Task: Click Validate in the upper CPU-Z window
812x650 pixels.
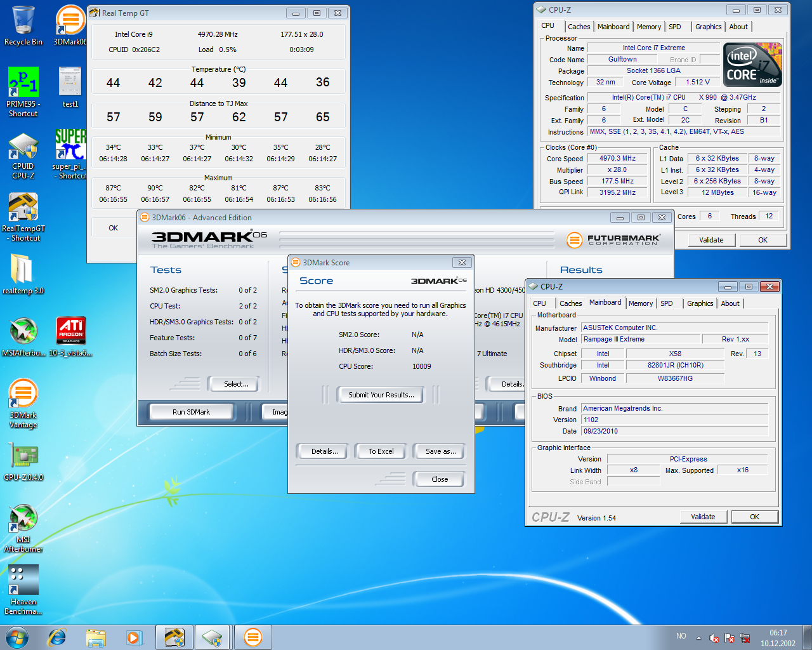Action: tap(711, 240)
